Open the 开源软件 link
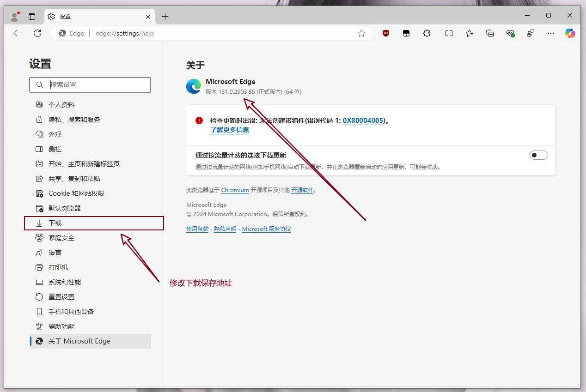Screen dimensions: 586x392 (302, 190)
